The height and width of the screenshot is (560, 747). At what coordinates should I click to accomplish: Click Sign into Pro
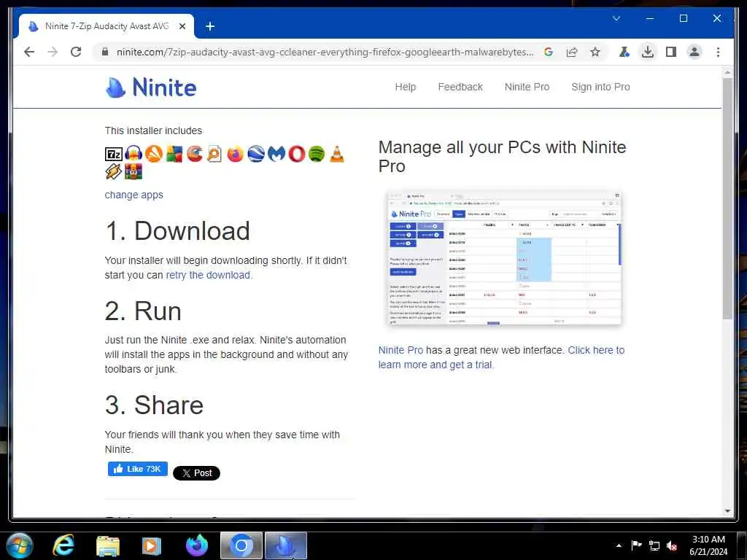pyautogui.click(x=600, y=87)
